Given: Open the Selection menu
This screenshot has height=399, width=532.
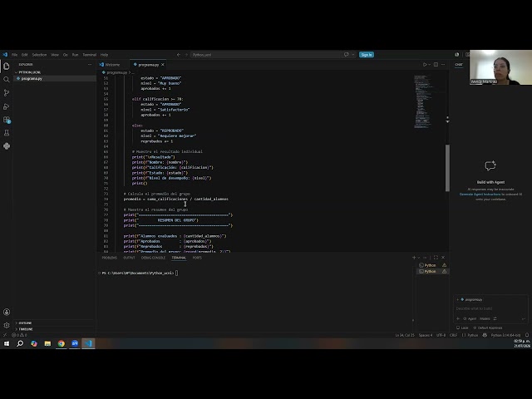Looking at the screenshot, I should coord(39,55).
